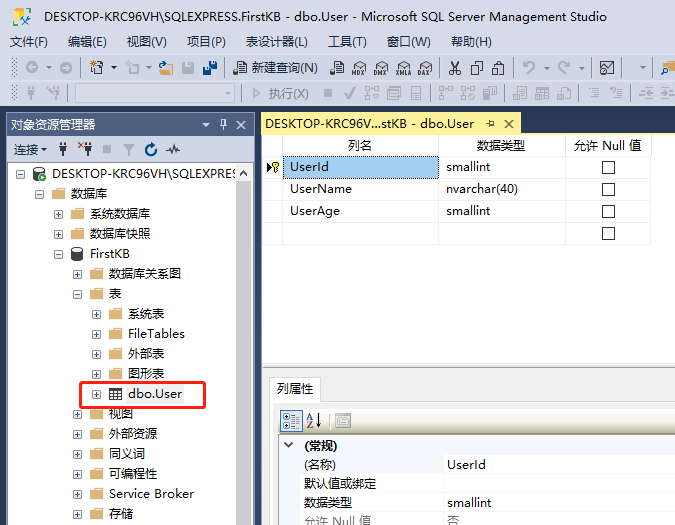The height and width of the screenshot is (525, 675).
Task: Collapse the DESKTOP-KRC96VH\SQLEXPRESS server node
Action: click(x=20, y=174)
